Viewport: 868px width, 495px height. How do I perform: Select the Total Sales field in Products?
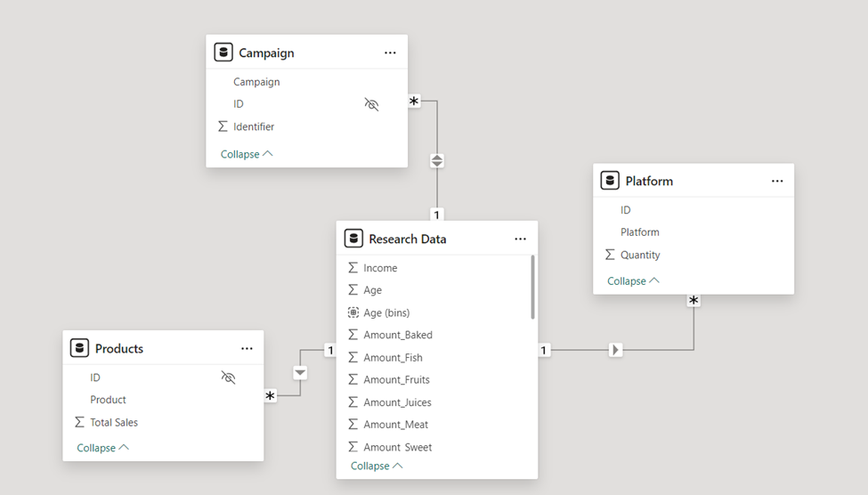114,423
